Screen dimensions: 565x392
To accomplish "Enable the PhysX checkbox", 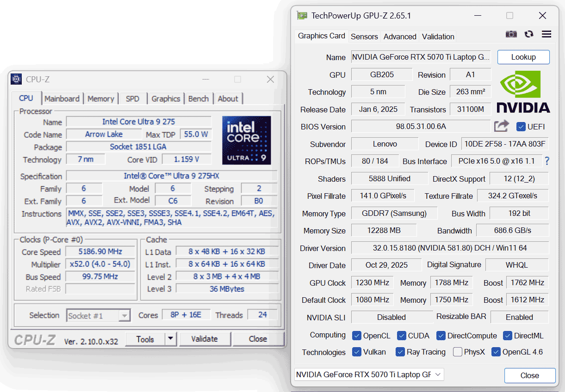I will [x=458, y=352].
